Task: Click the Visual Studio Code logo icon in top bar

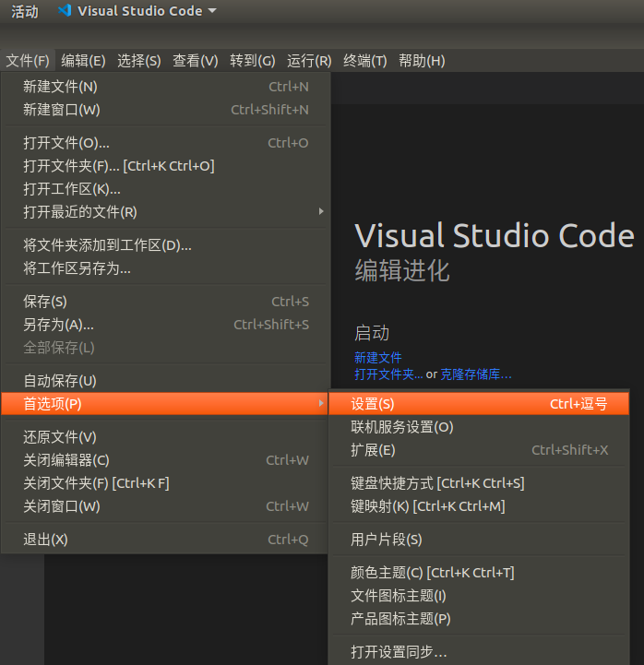Action: click(x=65, y=10)
